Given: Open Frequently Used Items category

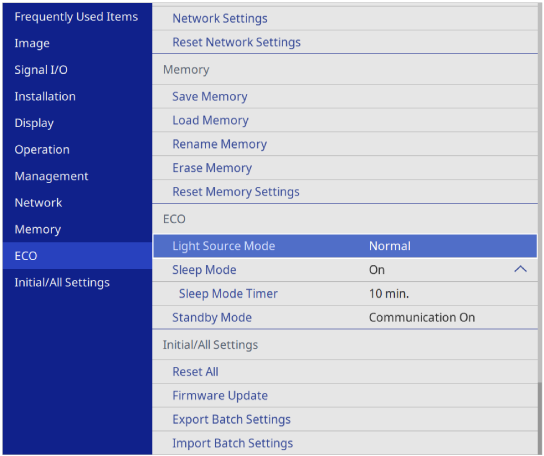Looking at the screenshot, I should point(77,17).
